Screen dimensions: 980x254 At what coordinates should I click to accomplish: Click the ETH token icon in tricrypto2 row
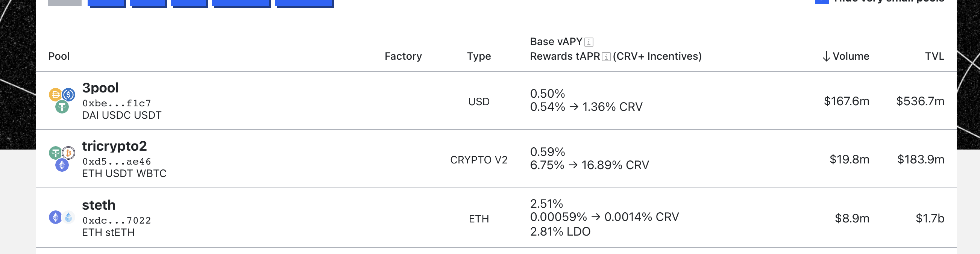tap(62, 165)
